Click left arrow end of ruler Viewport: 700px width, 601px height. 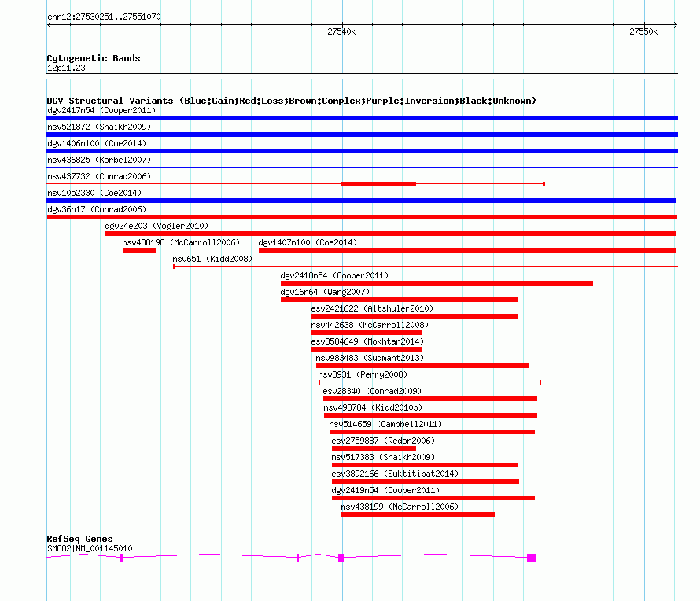coord(49,24)
